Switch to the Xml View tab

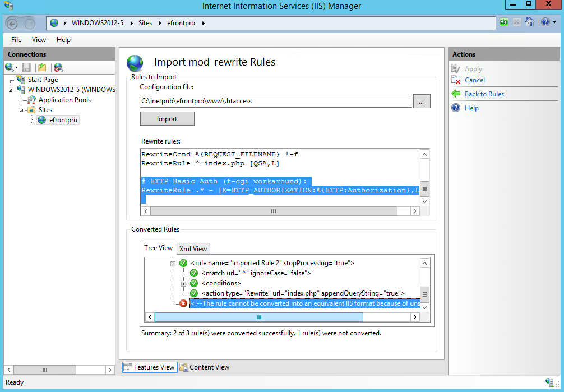point(193,249)
